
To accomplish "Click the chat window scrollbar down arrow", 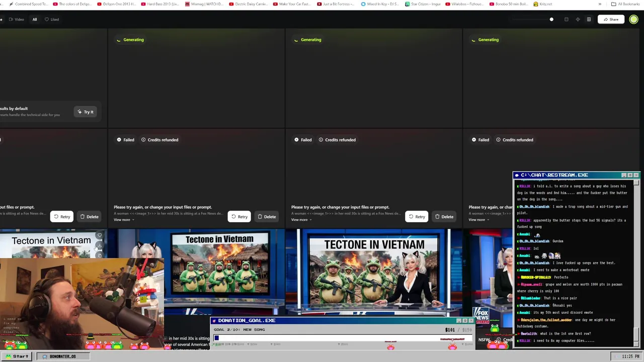I will coord(636,343).
